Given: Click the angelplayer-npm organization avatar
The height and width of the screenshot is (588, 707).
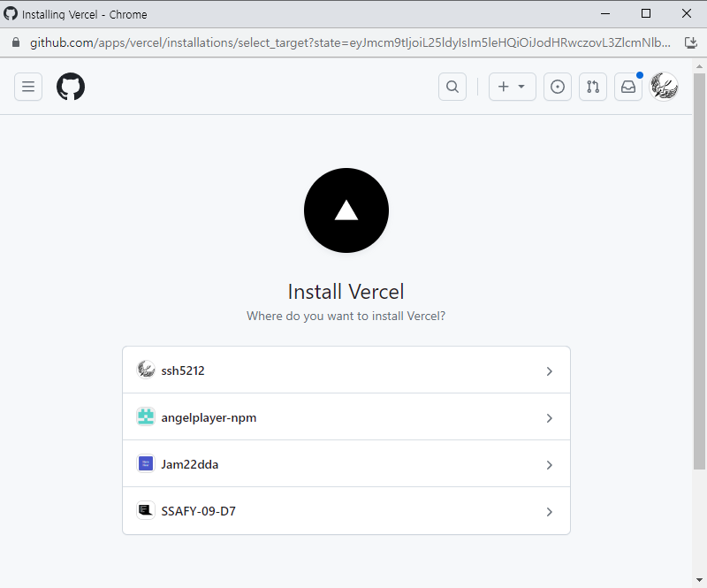Looking at the screenshot, I should (145, 416).
